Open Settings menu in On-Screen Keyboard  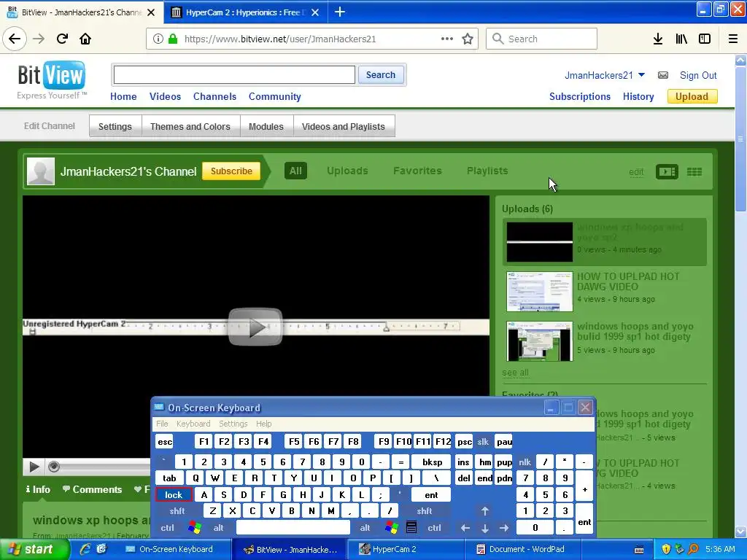(x=233, y=424)
